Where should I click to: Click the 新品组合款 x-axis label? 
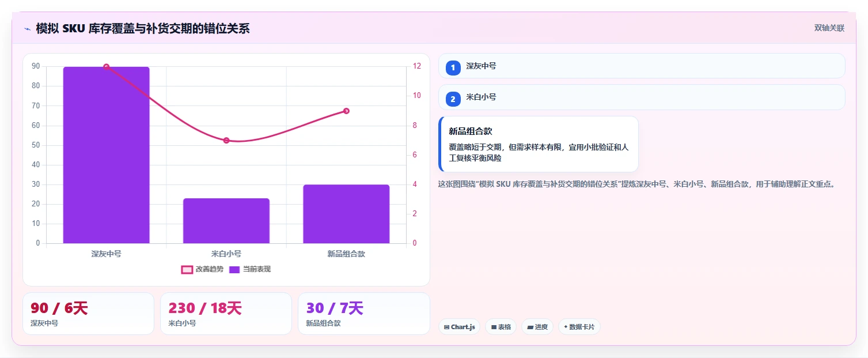346,254
